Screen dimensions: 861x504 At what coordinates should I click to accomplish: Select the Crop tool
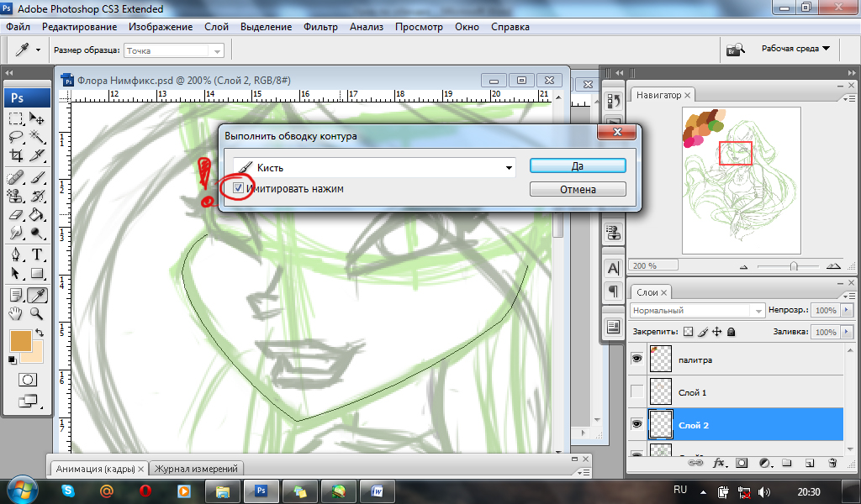(x=16, y=156)
